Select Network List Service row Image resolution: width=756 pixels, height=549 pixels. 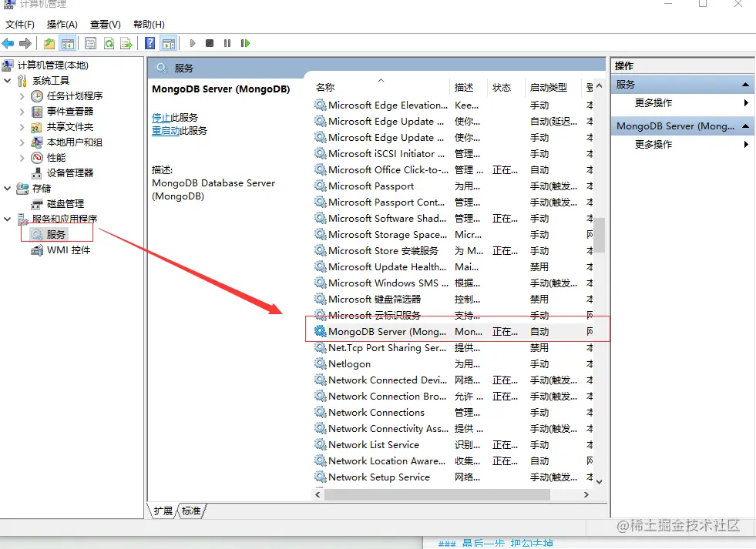pyautogui.click(x=453, y=444)
